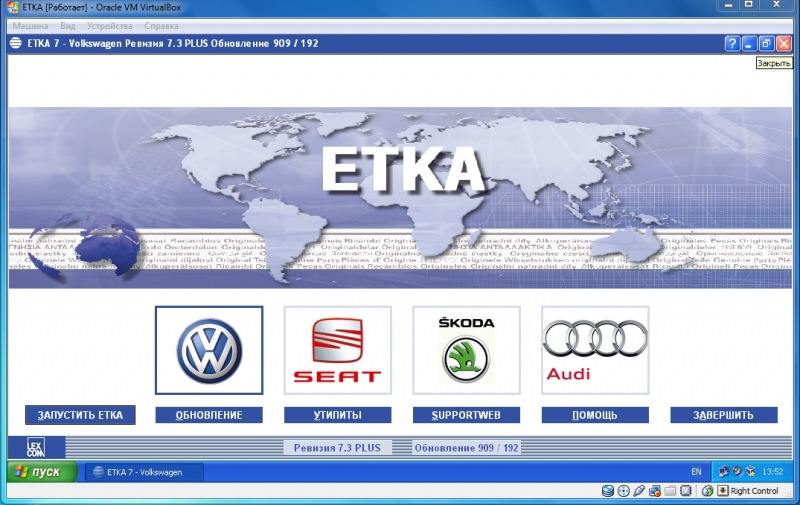
Task: Close the ETKA 7 window with red X
Action: (784, 43)
